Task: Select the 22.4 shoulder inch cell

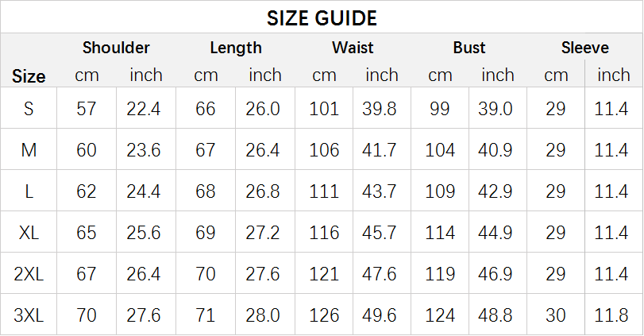Action: click(x=144, y=109)
